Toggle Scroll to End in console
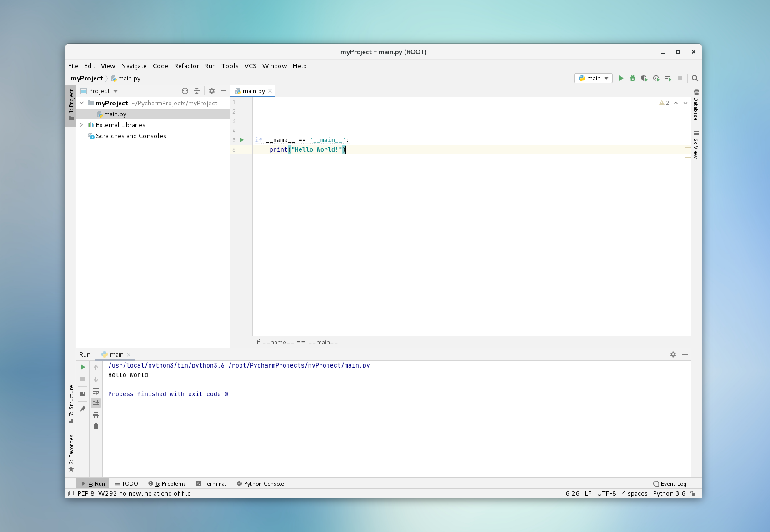 pyautogui.click(x=96, y=403)
